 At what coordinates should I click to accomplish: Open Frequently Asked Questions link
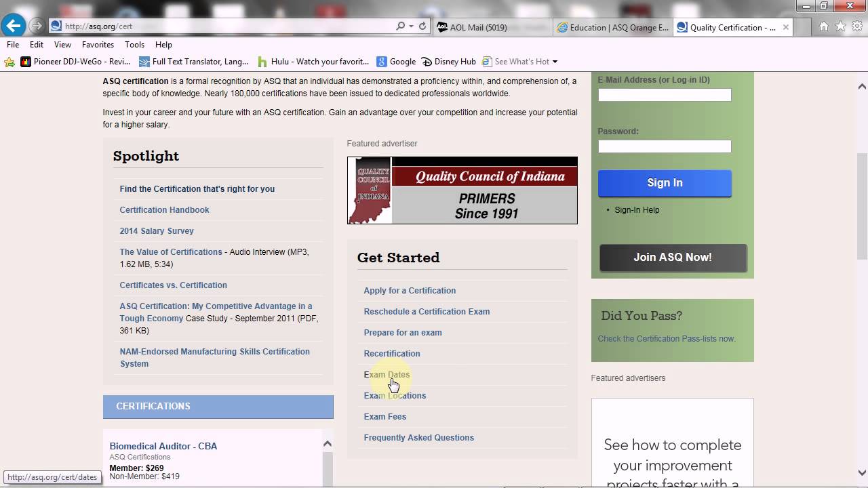pyautogui.click(x=419, y=438)
